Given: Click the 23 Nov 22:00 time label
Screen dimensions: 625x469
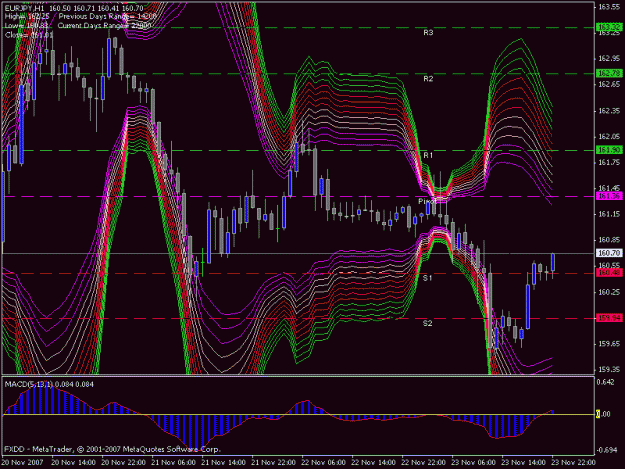Looking at the screenshot, I should pyautogui.click(x=574, y=463).
